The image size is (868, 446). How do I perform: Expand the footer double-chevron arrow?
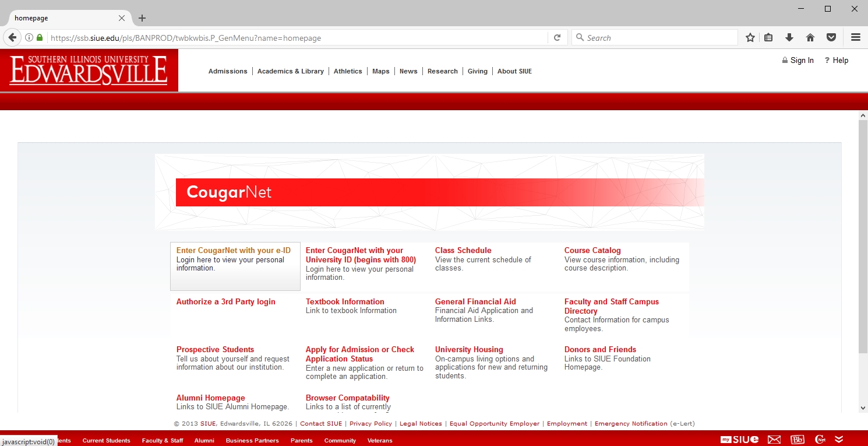(839, 440)
